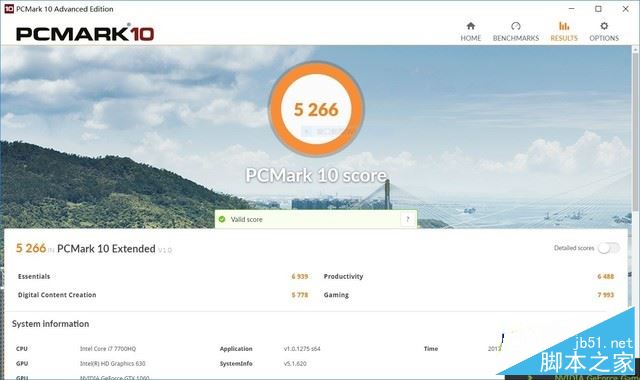Open the valid score help question mark

click(x=407, y=219)
